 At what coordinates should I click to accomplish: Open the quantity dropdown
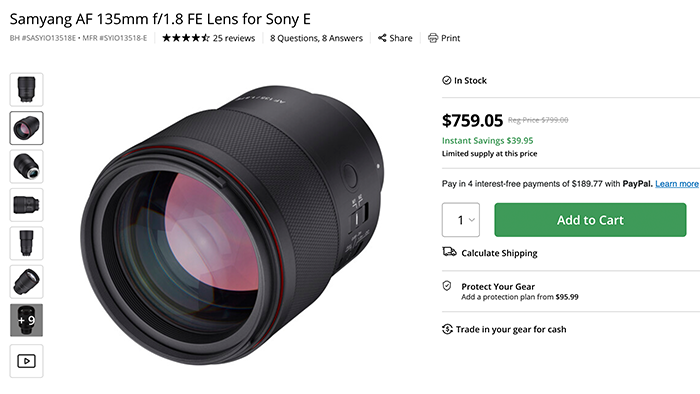461,220
